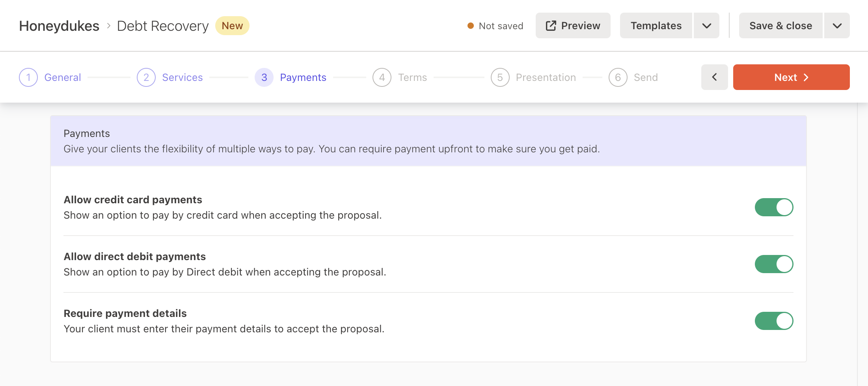Open the Honeydukes breadcrumb link
The width and height of the screenshot is (868, 386).
pos(59,26)
